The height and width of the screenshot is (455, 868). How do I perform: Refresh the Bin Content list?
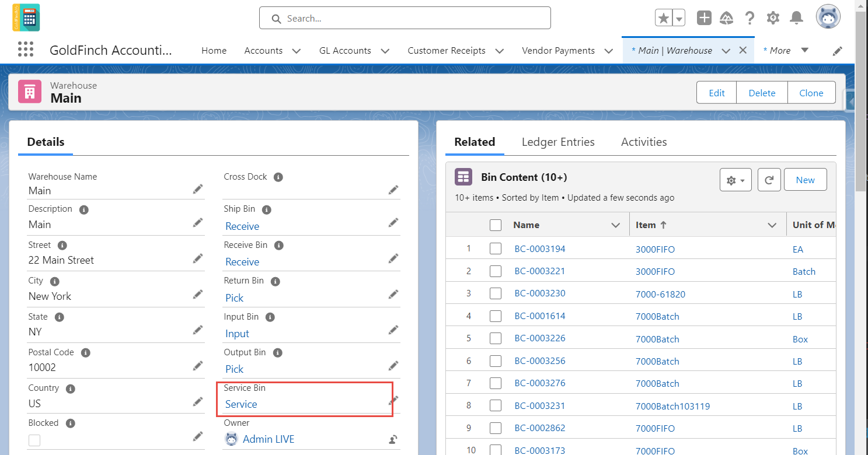tap(769, 180)
